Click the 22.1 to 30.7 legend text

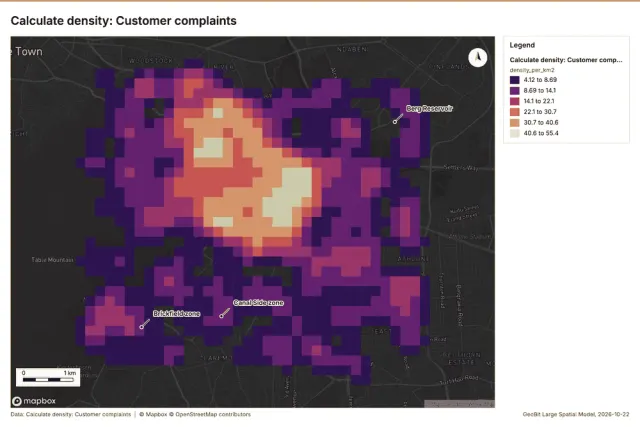pos(540,112)
